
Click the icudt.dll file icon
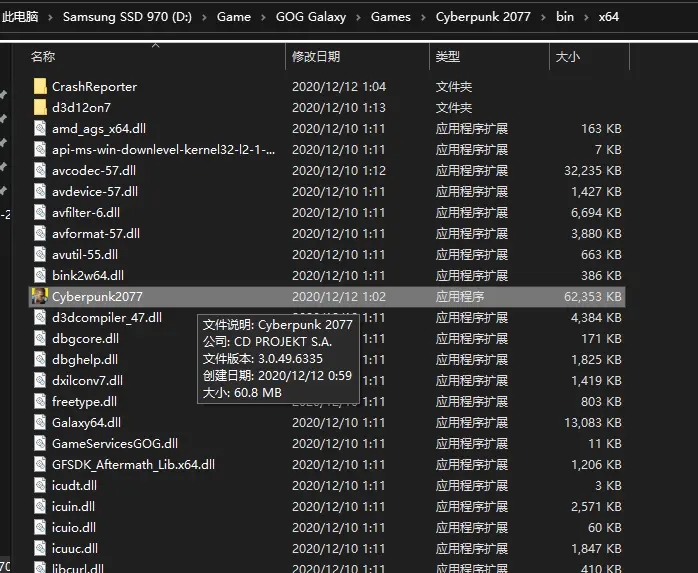[40, 485]
